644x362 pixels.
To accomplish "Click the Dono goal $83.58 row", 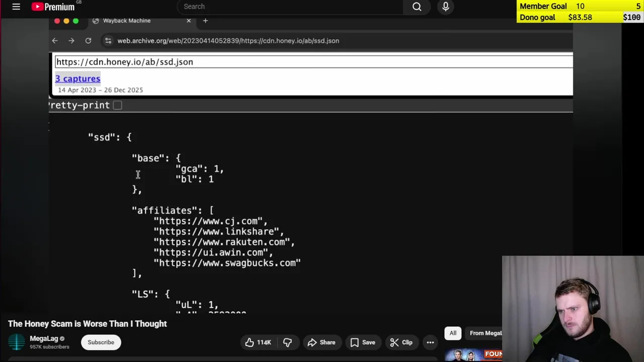I will [x=580, y=17].
